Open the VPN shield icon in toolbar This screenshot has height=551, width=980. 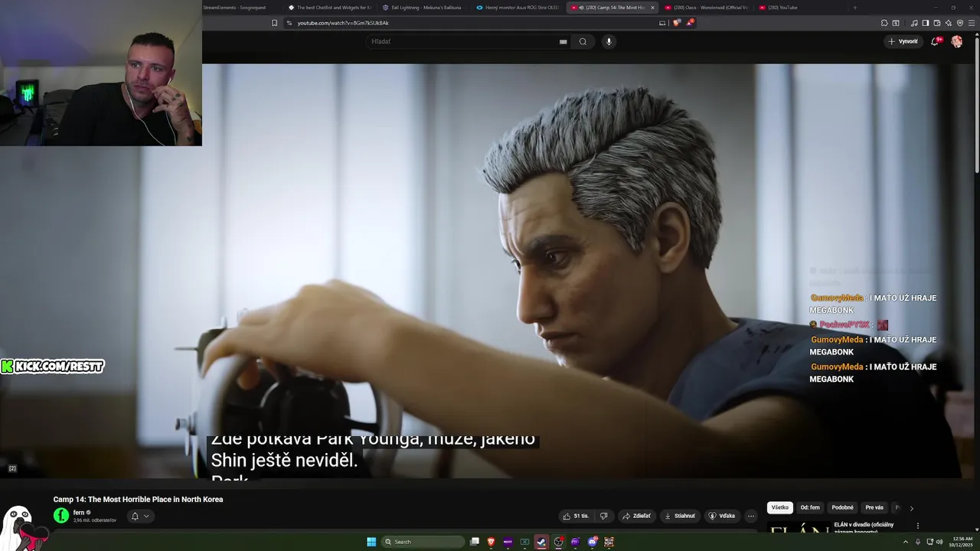pos(960,23)
